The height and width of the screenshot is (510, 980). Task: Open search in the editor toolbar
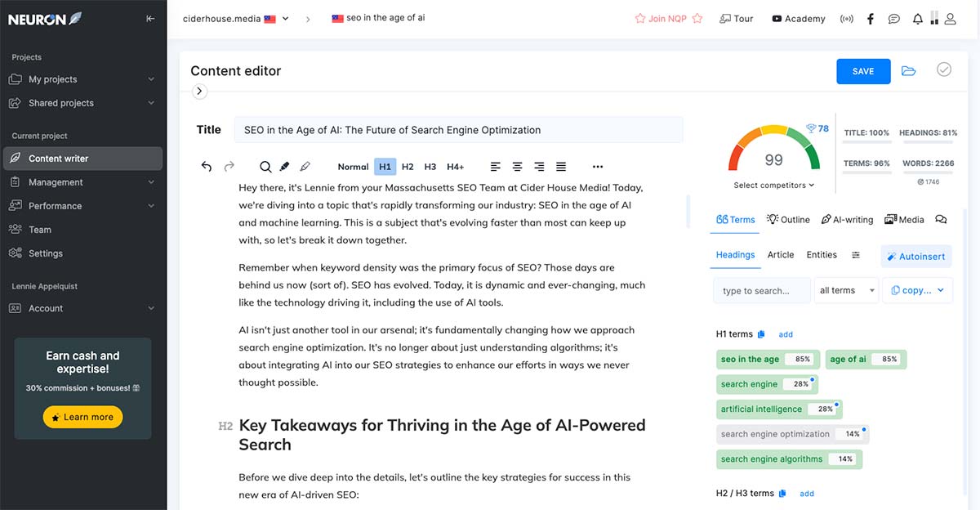(x=265, y=166)
